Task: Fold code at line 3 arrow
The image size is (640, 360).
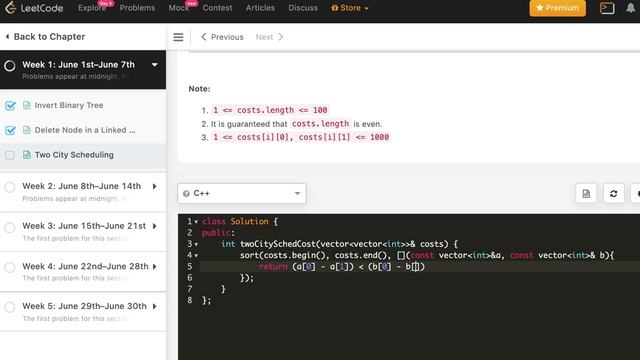Action: 196,244
